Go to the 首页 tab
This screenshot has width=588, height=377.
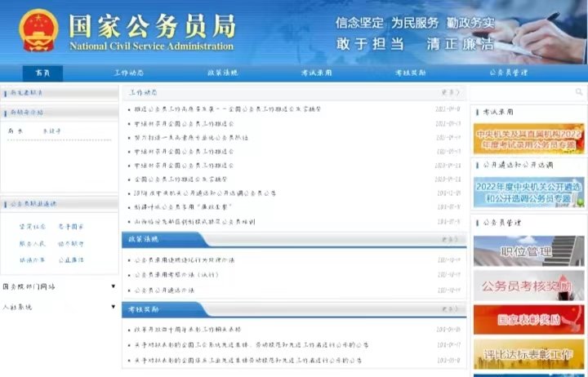[42, 73]
